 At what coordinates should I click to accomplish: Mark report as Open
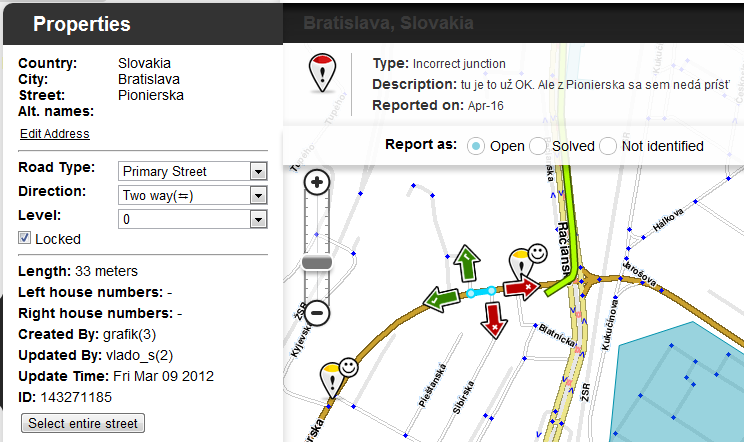pos(475,146)
